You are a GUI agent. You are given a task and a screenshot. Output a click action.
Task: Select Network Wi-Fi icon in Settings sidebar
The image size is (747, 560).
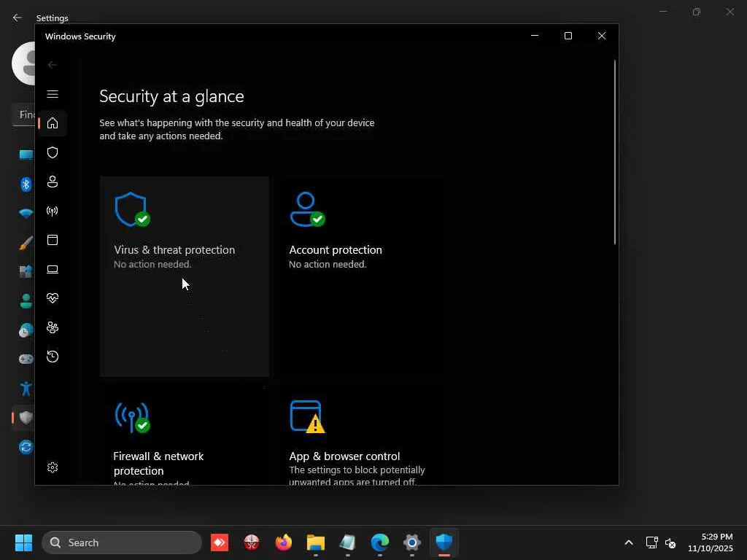point(26,214)
